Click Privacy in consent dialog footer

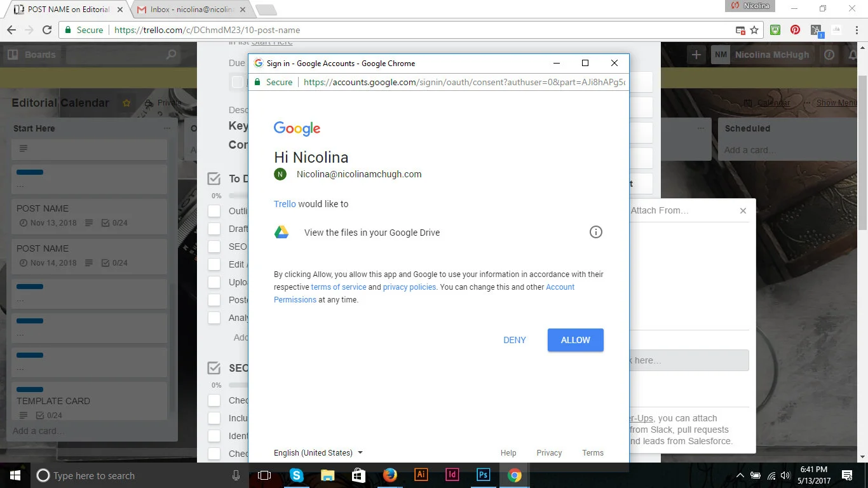point(549,453)
